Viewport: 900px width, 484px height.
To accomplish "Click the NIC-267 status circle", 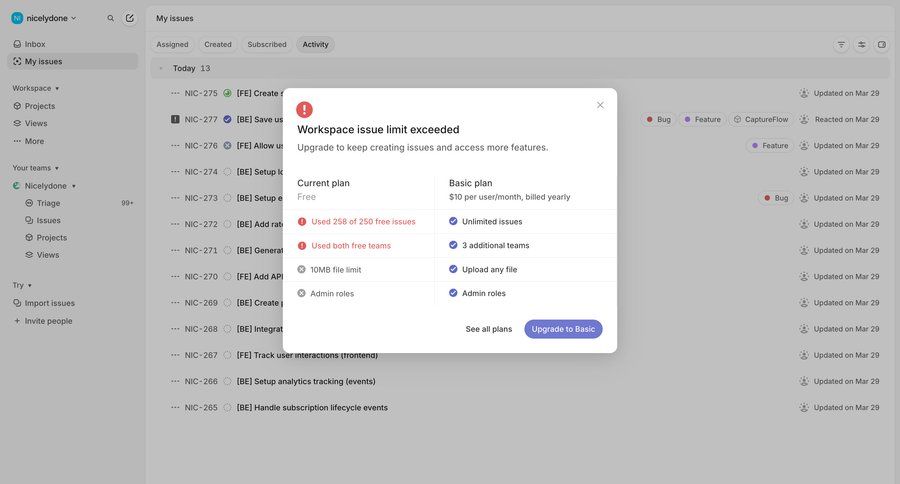I will click(227, 355).
